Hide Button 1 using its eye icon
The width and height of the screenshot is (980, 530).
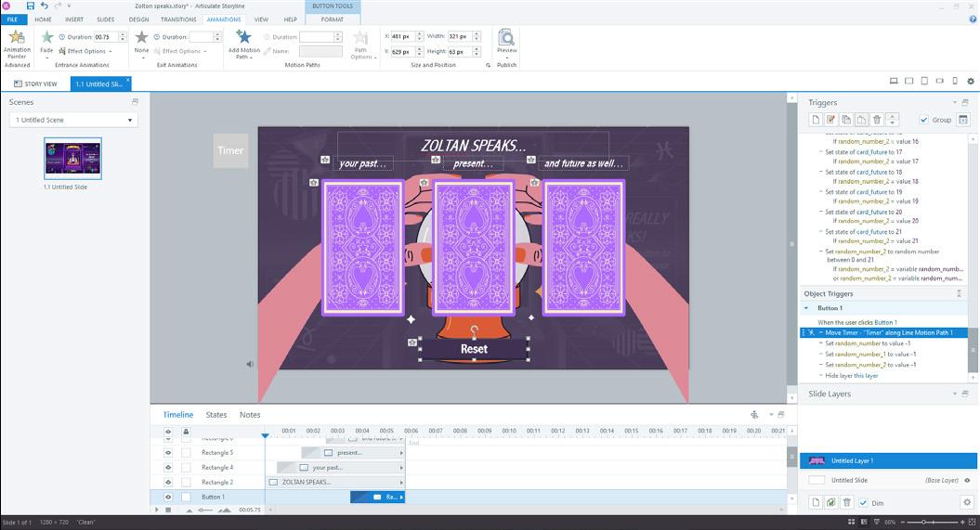(x=168, y=498)
